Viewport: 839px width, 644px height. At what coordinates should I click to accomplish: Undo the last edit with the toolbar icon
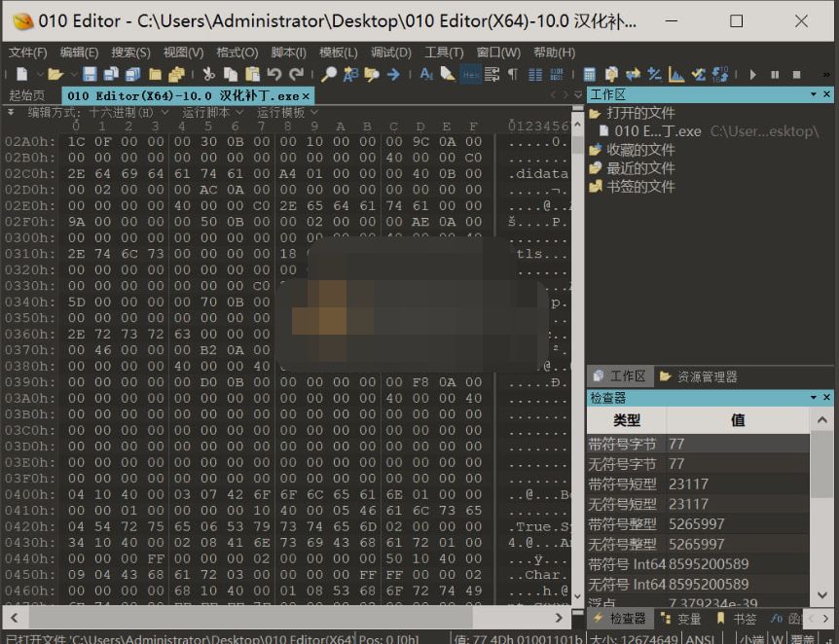(275, 73)
